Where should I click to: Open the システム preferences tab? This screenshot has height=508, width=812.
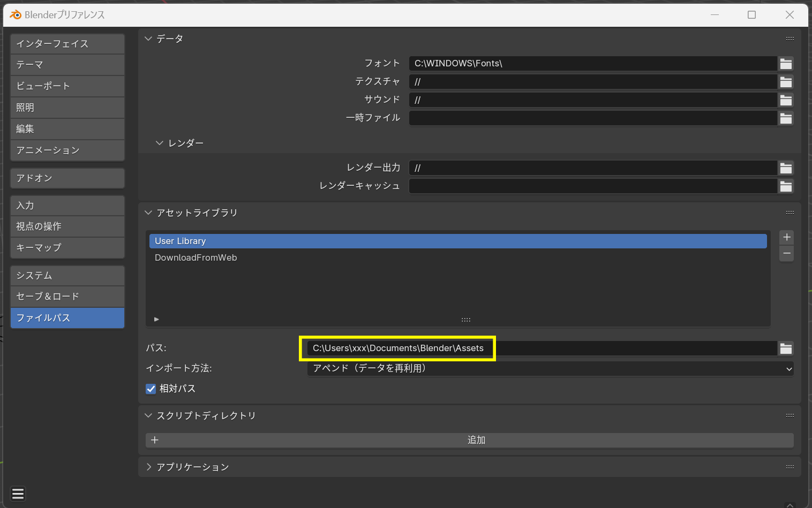pyautogui.click(x=67, y=276)
